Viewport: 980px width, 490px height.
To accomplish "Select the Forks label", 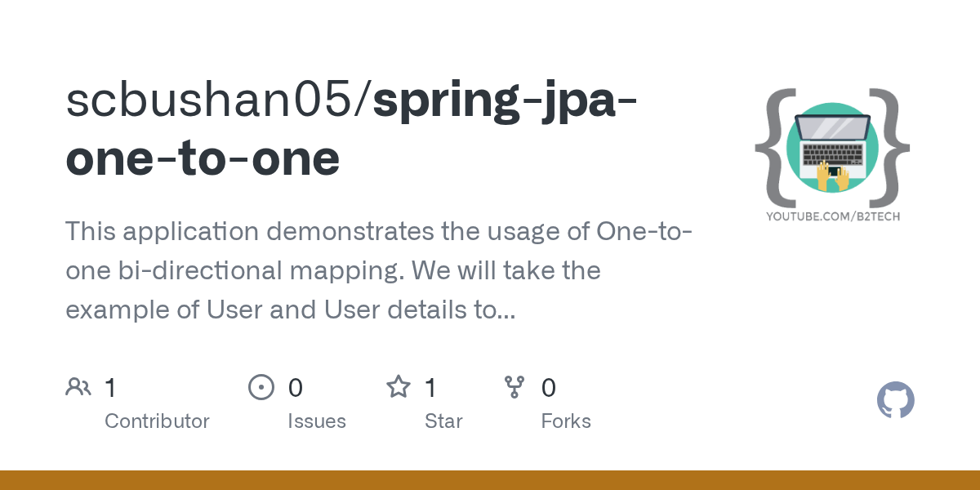I will [x=566, y=421].
